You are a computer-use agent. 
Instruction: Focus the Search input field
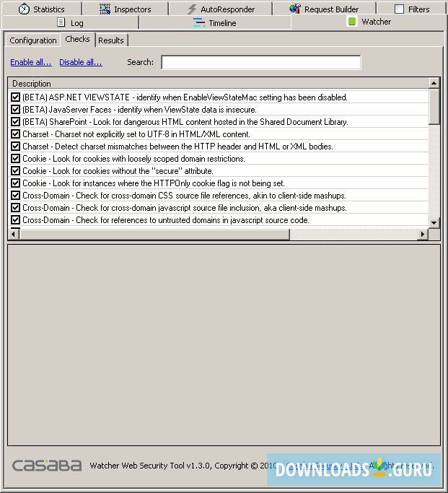(x=260, y=62)
